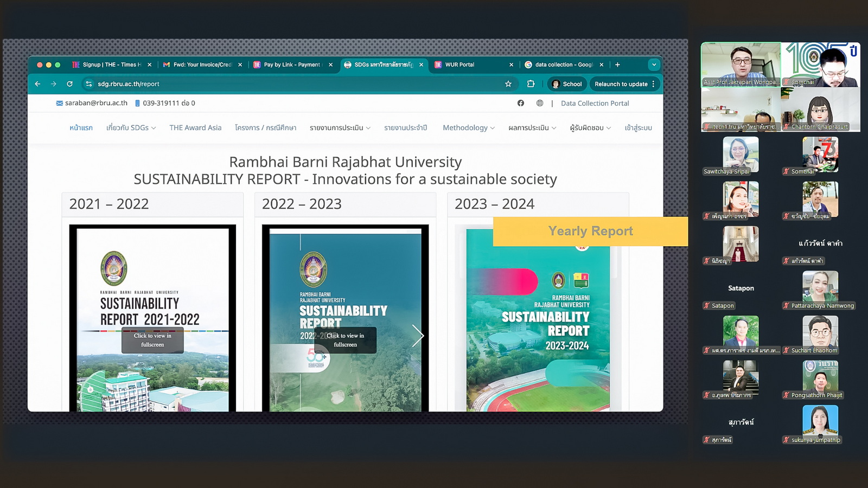Open the Facebook icon in header
Viewport: 868px width, 488px height.
[521, 103]
